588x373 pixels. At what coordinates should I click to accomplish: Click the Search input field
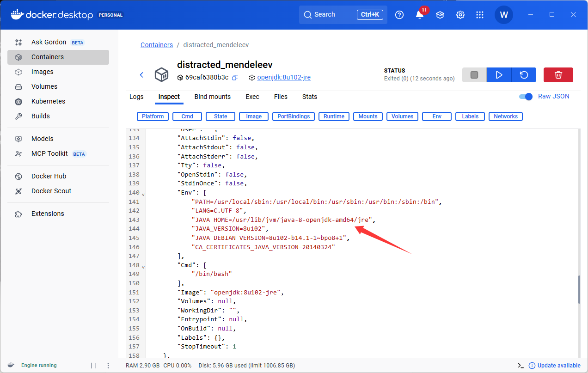click(333, 15)
